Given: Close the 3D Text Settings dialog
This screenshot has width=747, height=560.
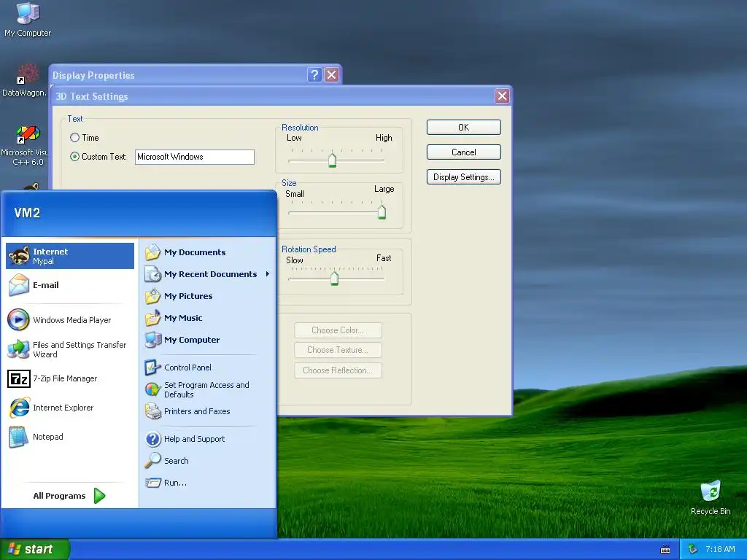Looking at the screenshot, I should (x=502, y=96).
